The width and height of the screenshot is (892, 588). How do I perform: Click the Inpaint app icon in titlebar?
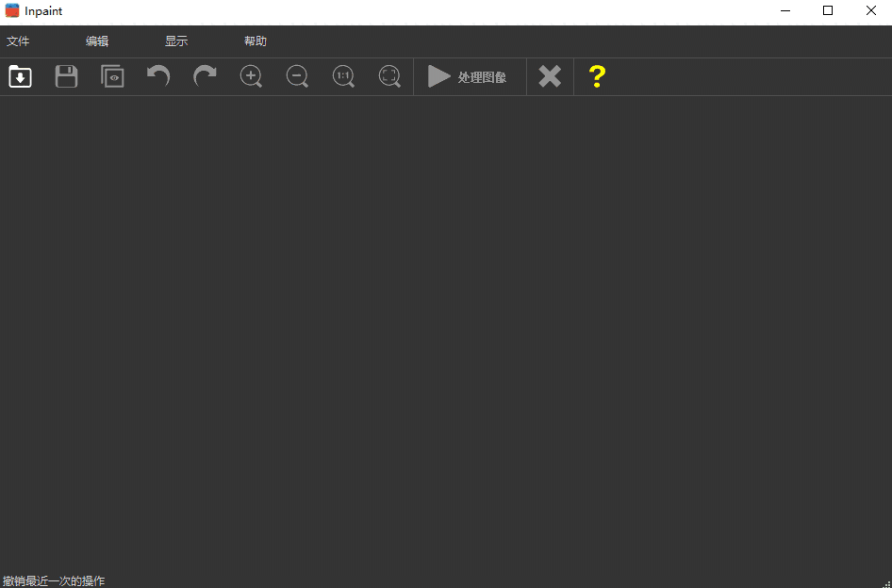pyautogui.click(x=10, y=10)
